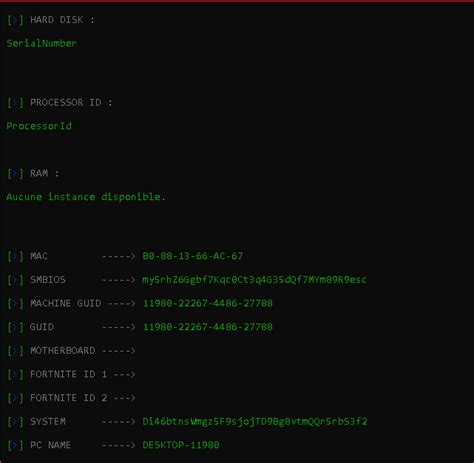Click the [>] marker beside MOTHERBOARD
474x463 pixels.
tap(15, 351)
